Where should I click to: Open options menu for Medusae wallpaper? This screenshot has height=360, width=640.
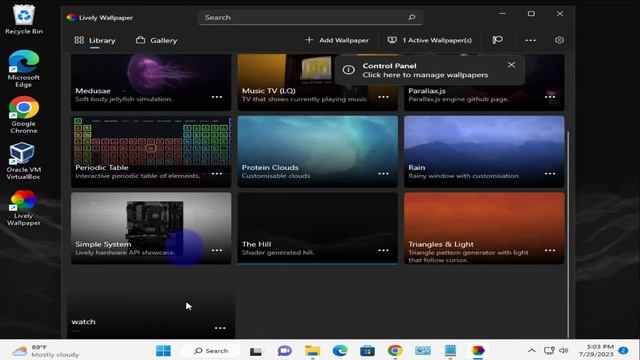pos(217,97)
